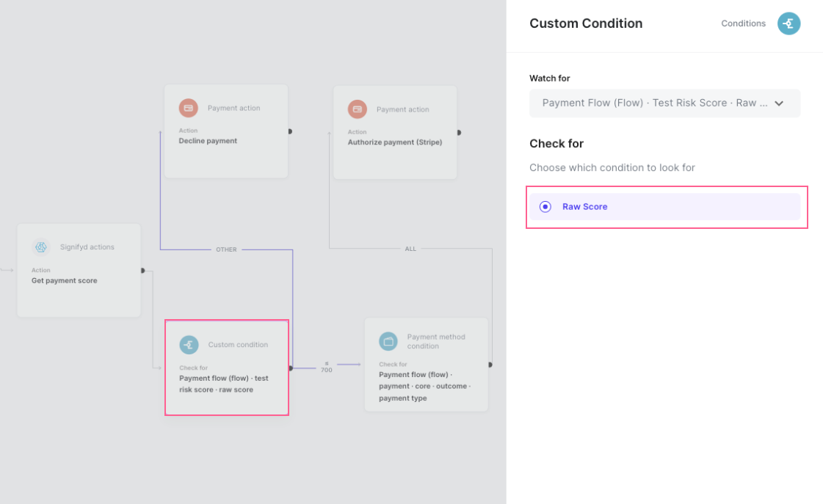Click the highlighted Raw Score option row
823x504 pixels.
pyautogui.click(x=664, y=207)
